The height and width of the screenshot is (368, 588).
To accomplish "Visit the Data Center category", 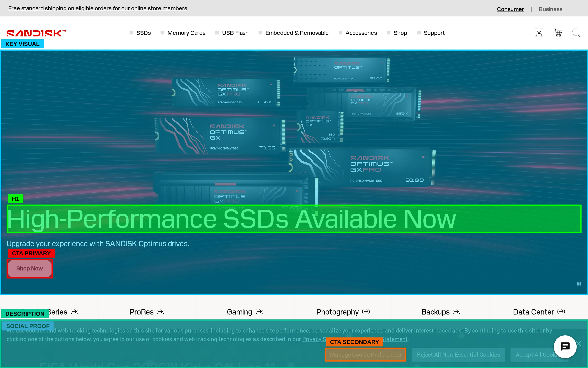I will click(x=539, y=312).
